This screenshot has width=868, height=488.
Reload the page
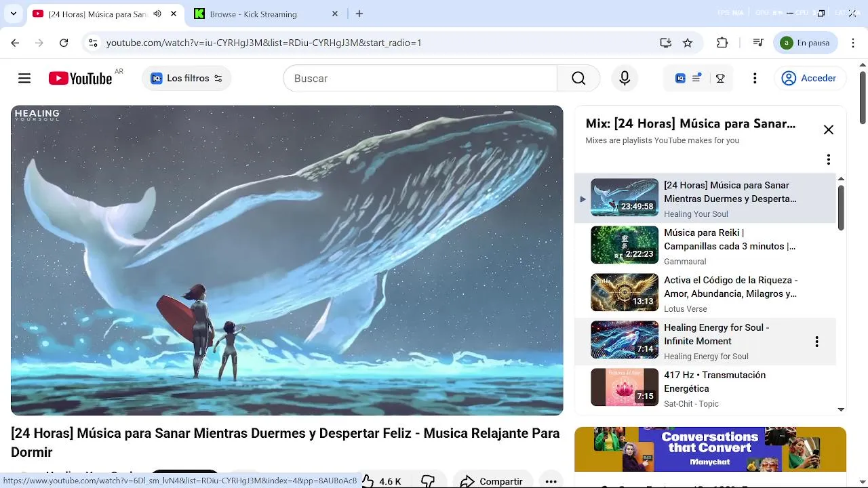(x=64, y=43)
